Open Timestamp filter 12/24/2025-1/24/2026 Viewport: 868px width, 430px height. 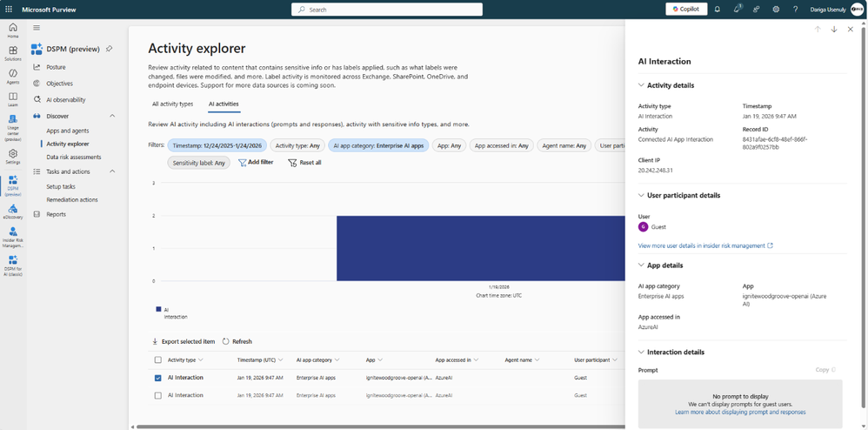[x=217, y=145]
